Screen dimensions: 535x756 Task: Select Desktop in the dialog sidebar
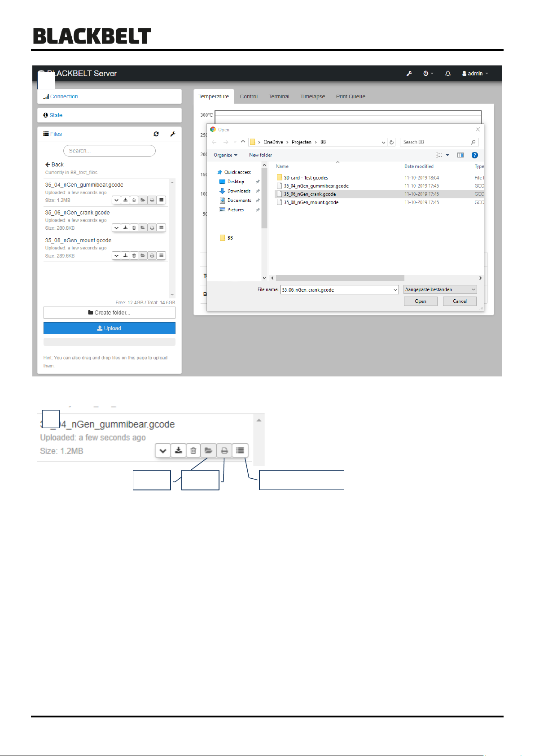pyautogui.click(x=232, y=182)
